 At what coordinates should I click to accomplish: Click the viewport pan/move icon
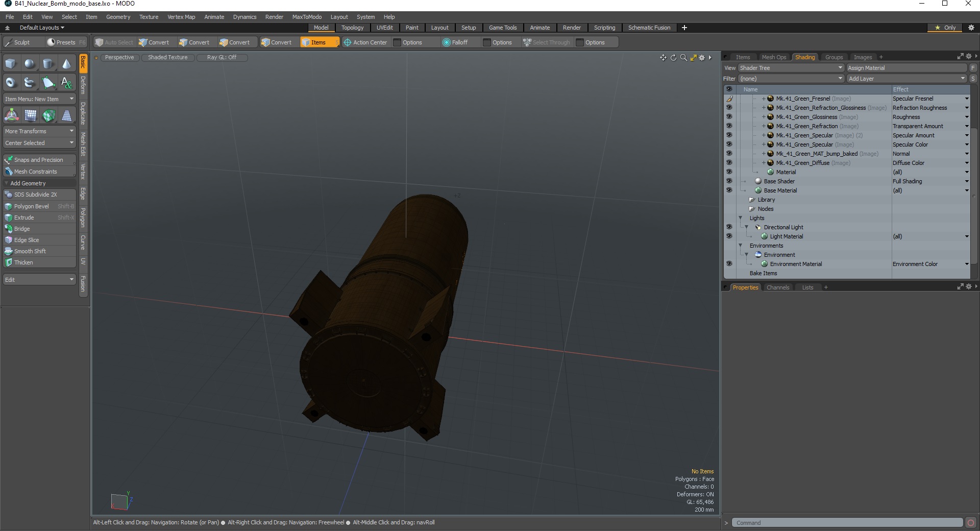663,58
